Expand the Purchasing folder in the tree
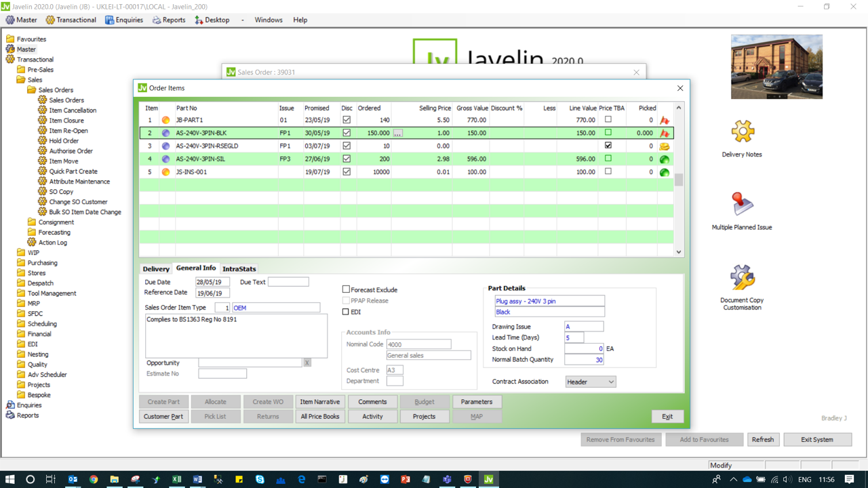 coord(21,263)
